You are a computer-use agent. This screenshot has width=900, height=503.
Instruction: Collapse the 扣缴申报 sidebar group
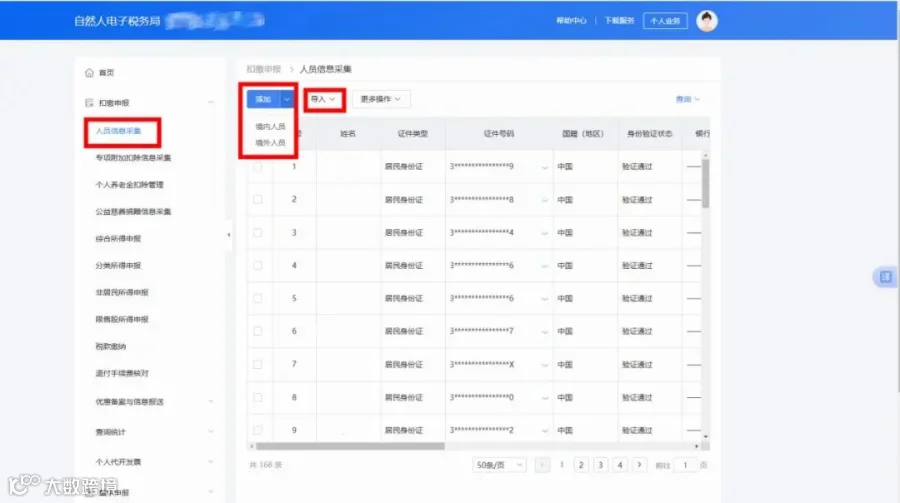coord(211,103)
